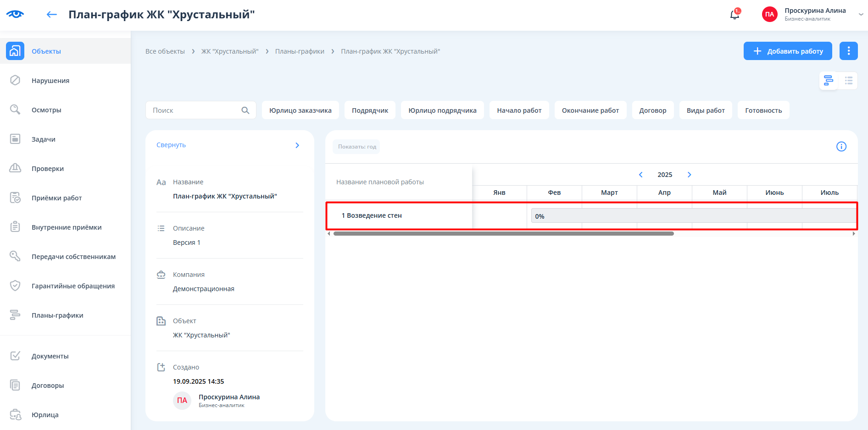868x430 pixels.
Task: Switch to Gantt chart view
Action: pyautogui.click(x=828, y=81)
